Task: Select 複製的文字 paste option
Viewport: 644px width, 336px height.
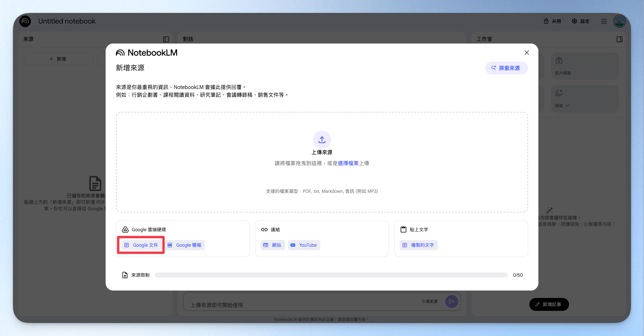Action: point(419,245)
